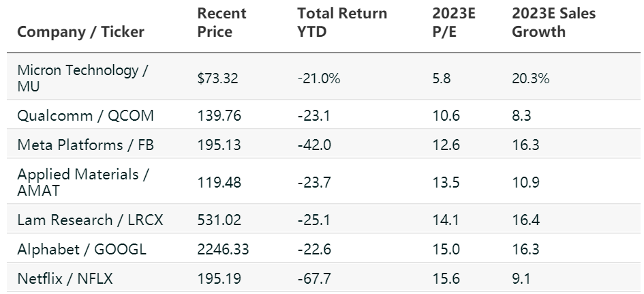Click the Recent Price column header
644x294 pixels.
click(221, 23)
